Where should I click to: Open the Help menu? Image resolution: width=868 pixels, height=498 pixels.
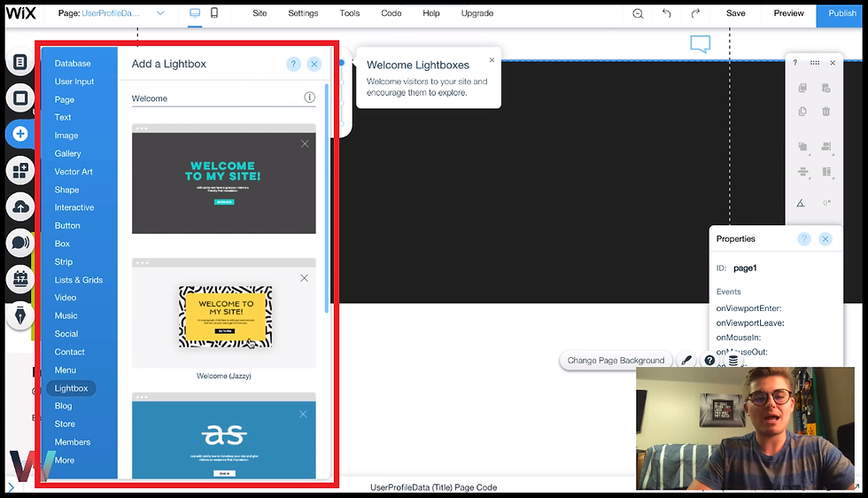click(x=431, y=13)
